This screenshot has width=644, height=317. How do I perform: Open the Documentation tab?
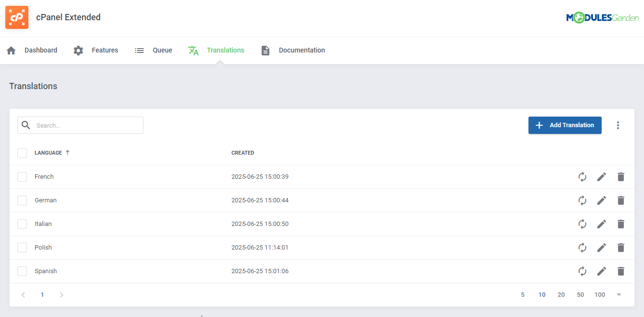click(302, 50)
